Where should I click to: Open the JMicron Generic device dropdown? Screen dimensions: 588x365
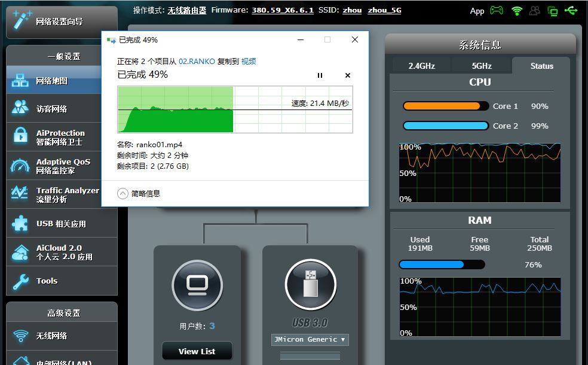(310, 339)
